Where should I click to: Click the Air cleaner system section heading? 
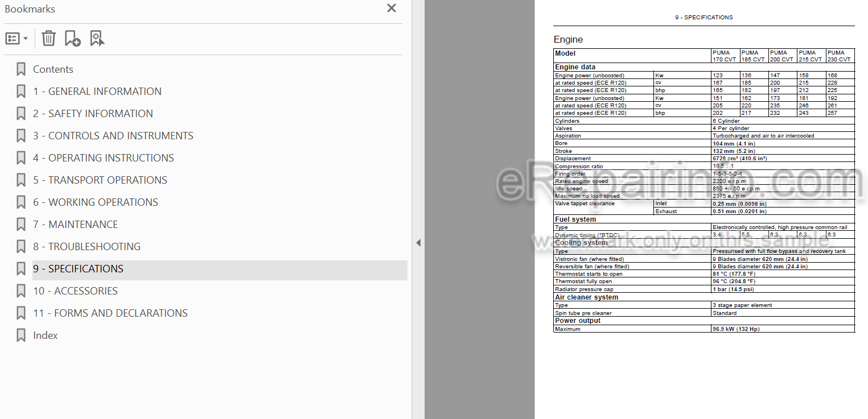(x=586, y=297)
